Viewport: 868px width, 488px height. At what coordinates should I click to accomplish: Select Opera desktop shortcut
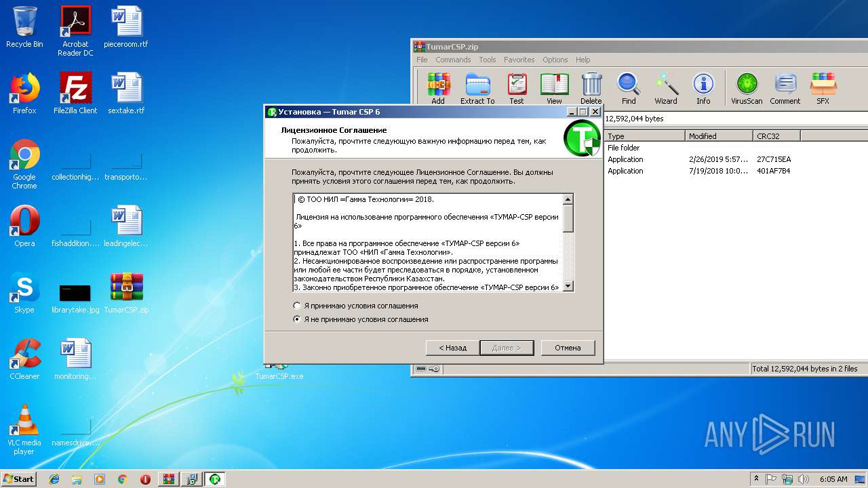click(x=24, y=226)
